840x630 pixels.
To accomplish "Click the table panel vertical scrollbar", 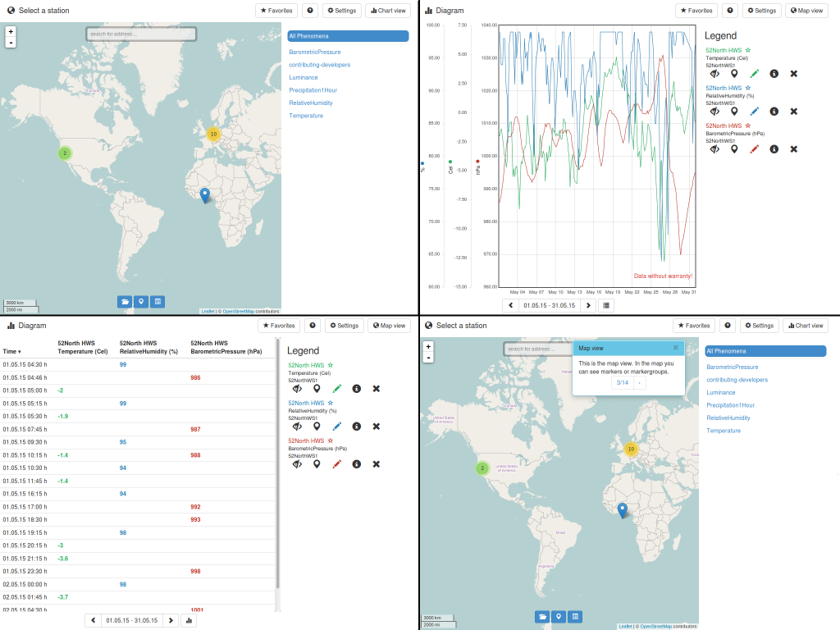I will pyautogui.click(x=277, y=463).
